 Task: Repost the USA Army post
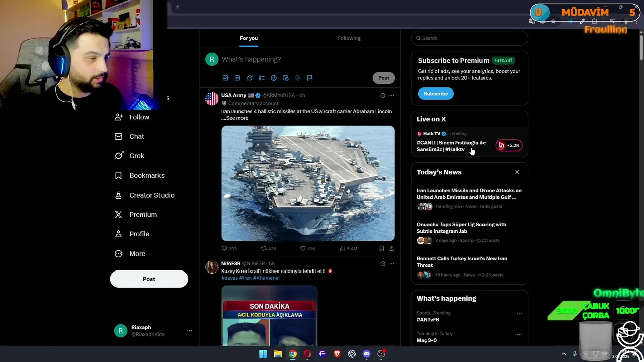coord(268,248)
